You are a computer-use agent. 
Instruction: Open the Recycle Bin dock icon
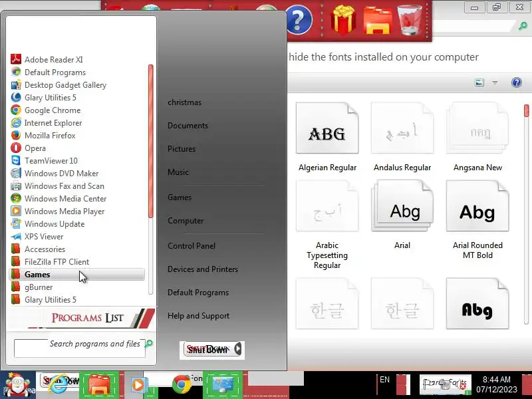(410, 20)
